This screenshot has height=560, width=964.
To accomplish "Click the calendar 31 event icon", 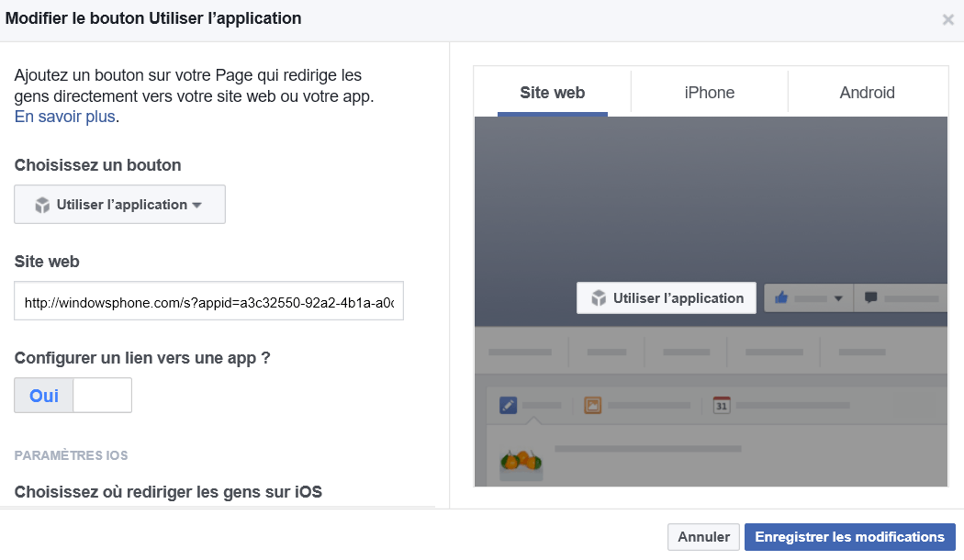I will pos(721,406).
